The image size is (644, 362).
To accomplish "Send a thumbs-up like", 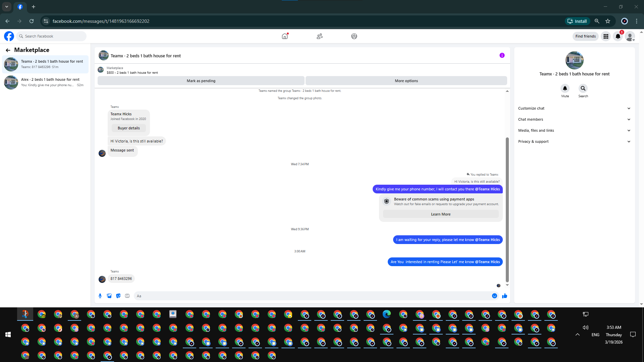I will click(x=504, y=296).
